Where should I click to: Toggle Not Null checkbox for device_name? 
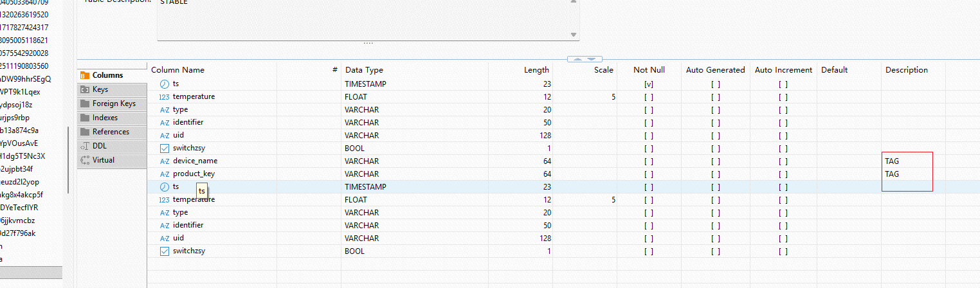coord(648,161)
